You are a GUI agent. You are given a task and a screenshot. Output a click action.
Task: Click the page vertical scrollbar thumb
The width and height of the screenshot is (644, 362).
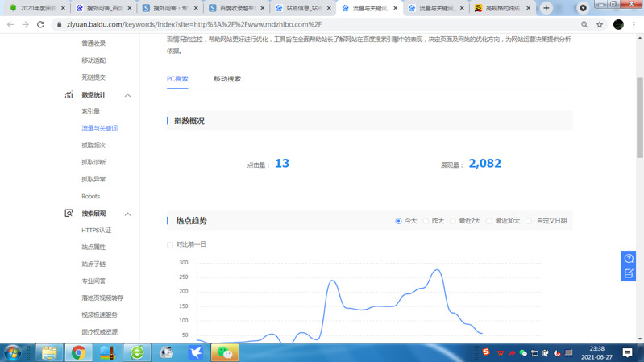pos(640,117)
